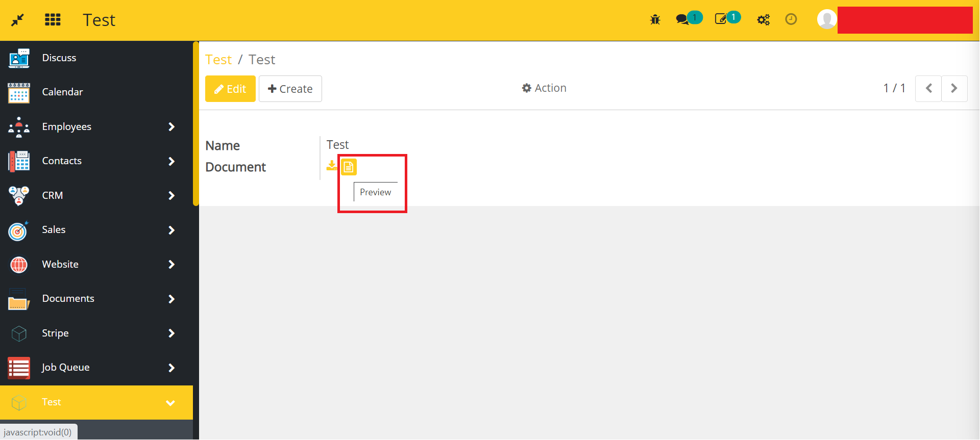Screen dimensions: 980x440
Task: Download the document file icon
Action: (332, 165)
